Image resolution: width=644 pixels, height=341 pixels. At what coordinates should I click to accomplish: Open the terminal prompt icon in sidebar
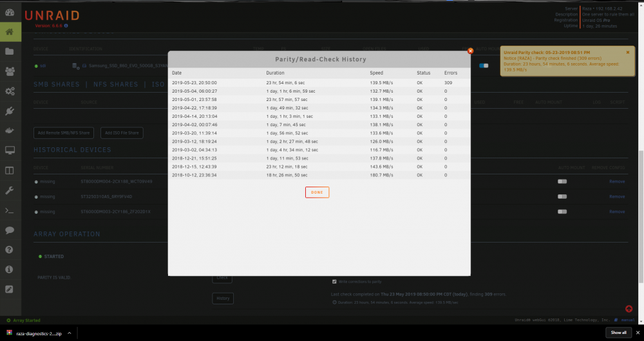pos(10,210)
